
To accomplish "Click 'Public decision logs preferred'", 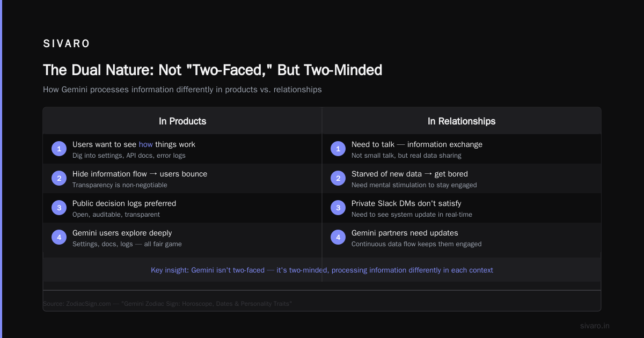I will (x=124, y=203).
